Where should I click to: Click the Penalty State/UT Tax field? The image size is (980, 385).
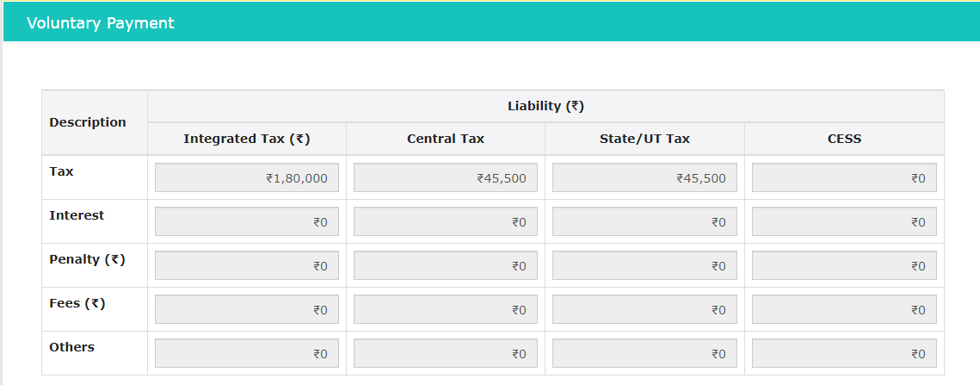644,265
